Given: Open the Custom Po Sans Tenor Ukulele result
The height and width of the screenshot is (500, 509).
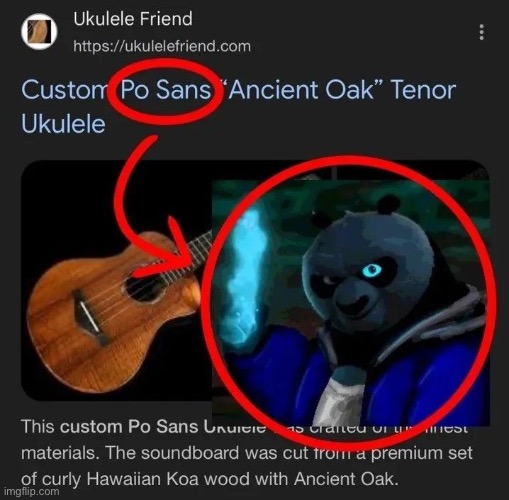Looking at the screenshot, I should (238, 107).
